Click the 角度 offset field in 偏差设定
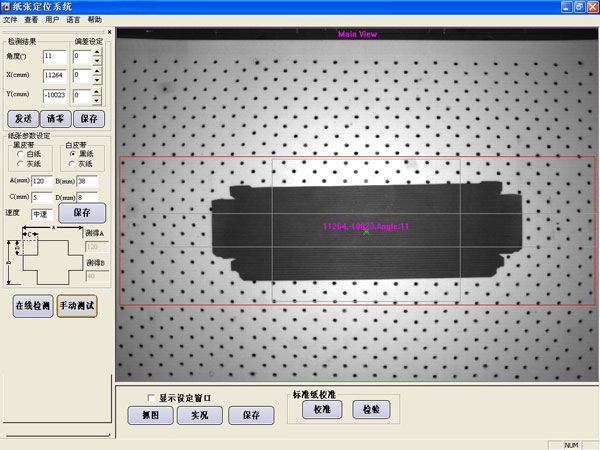The image size is (600, 450). click(x=82, y=57)
